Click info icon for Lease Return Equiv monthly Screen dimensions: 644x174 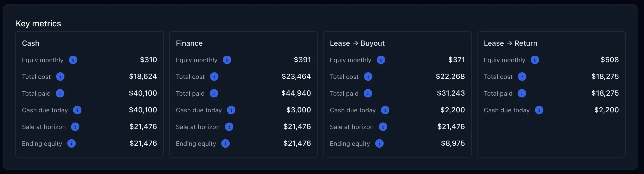click(x=535, y=60)
